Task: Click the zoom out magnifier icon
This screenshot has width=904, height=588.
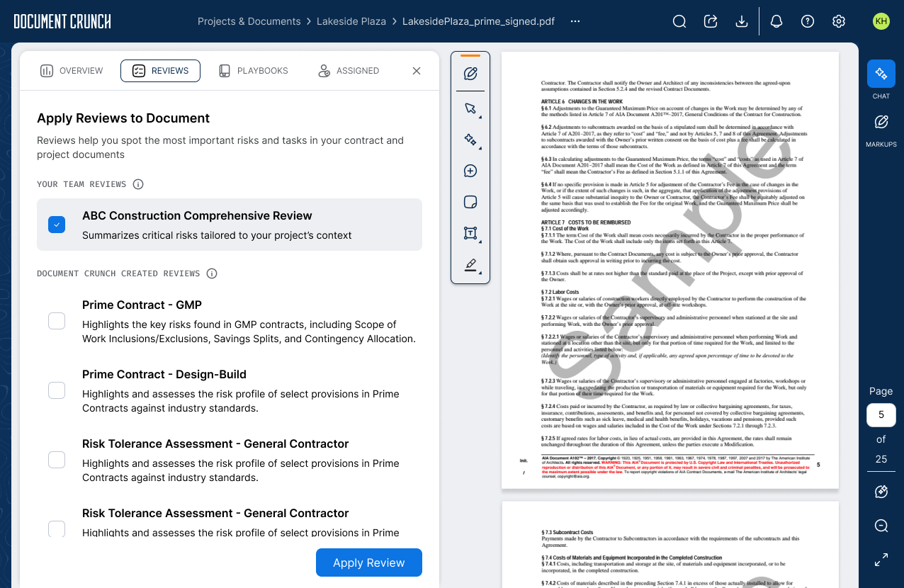Action: (881, 526)
